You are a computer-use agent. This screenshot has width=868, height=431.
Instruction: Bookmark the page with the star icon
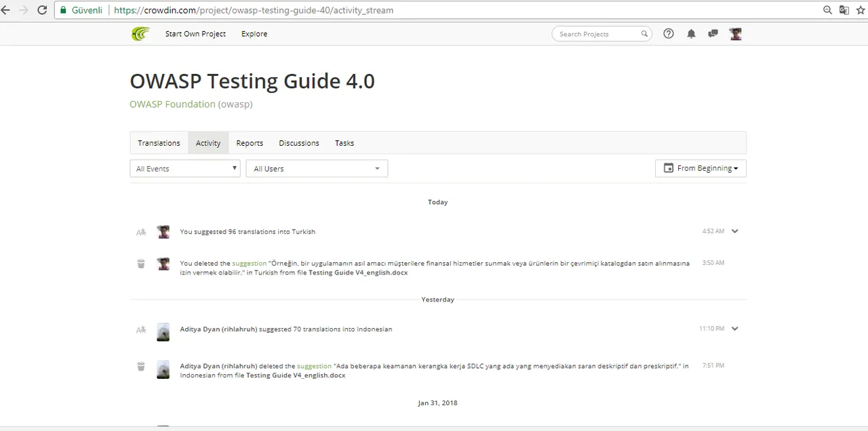pyautogui.click(x=861, y=10)
